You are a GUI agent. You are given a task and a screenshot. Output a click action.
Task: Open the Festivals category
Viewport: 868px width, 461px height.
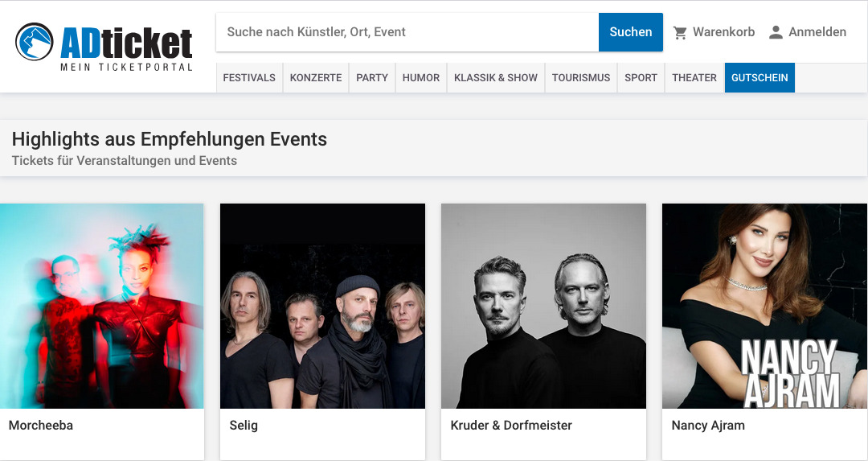point(249,78)
